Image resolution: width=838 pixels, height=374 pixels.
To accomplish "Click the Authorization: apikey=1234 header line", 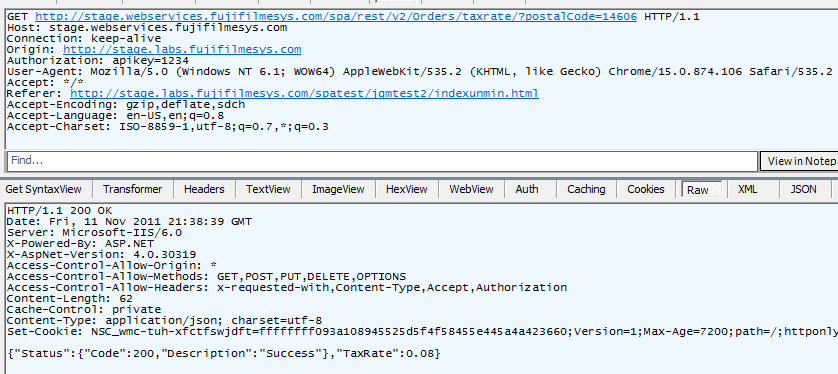I will 98,60.
